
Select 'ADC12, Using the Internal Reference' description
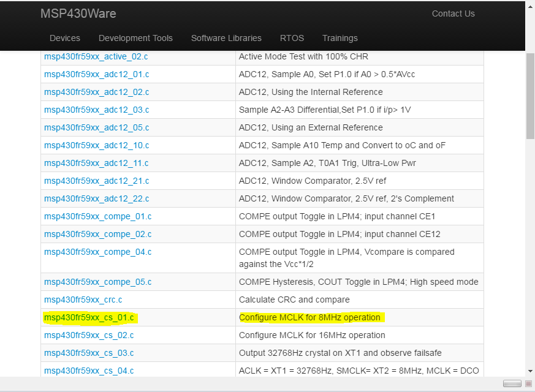click(x=311, y=92)
